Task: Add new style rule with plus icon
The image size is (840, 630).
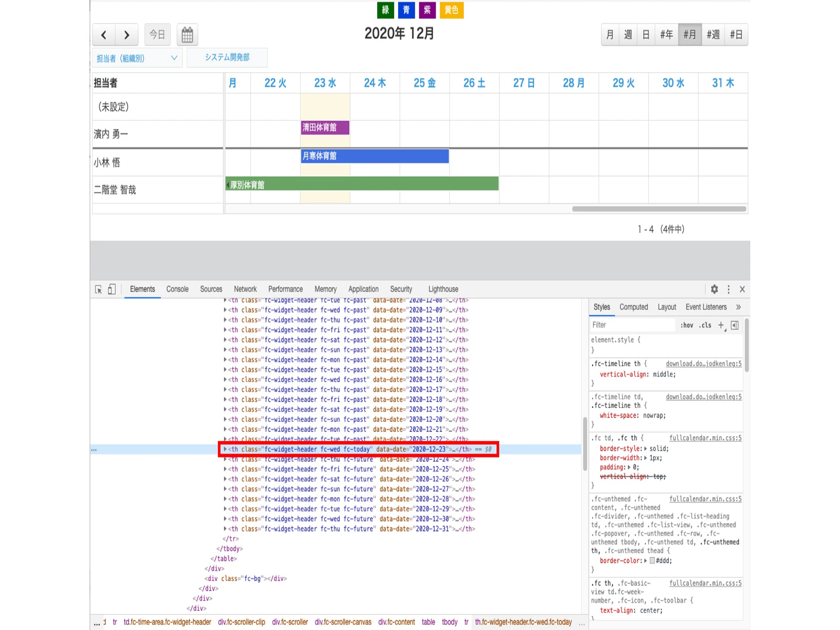Action: pos(721,325)
